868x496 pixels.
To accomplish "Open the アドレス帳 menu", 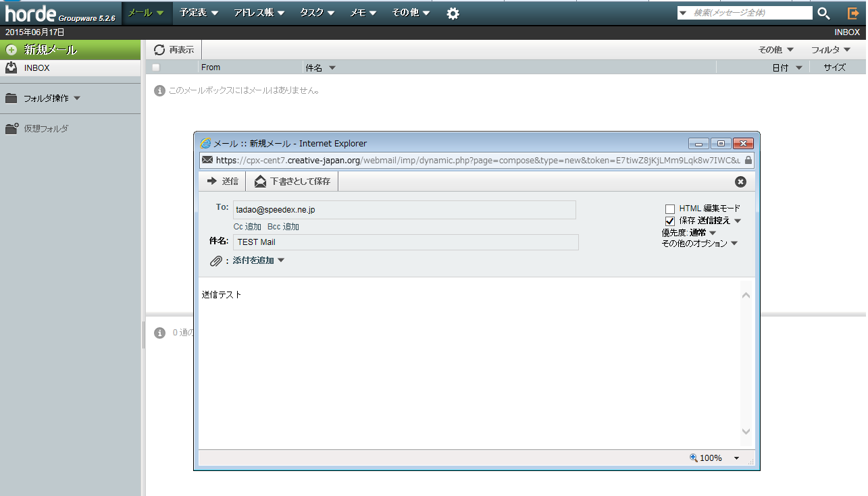I will point(259,13).
